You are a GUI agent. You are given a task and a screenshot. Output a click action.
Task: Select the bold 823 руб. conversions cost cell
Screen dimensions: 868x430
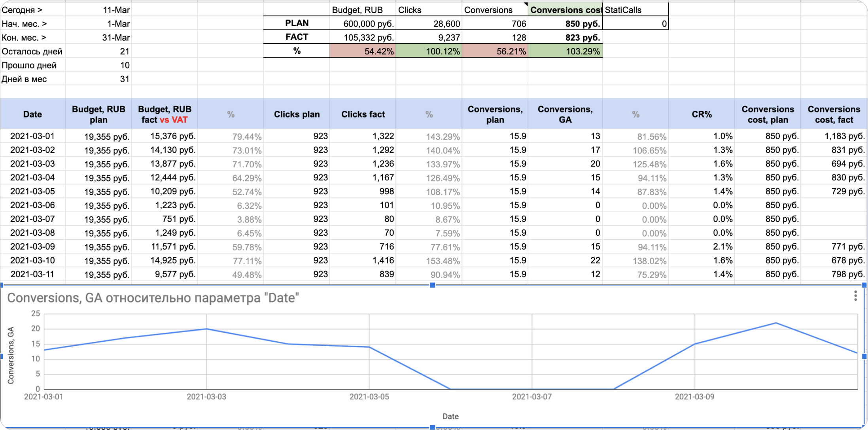click(x=565, y=38)
